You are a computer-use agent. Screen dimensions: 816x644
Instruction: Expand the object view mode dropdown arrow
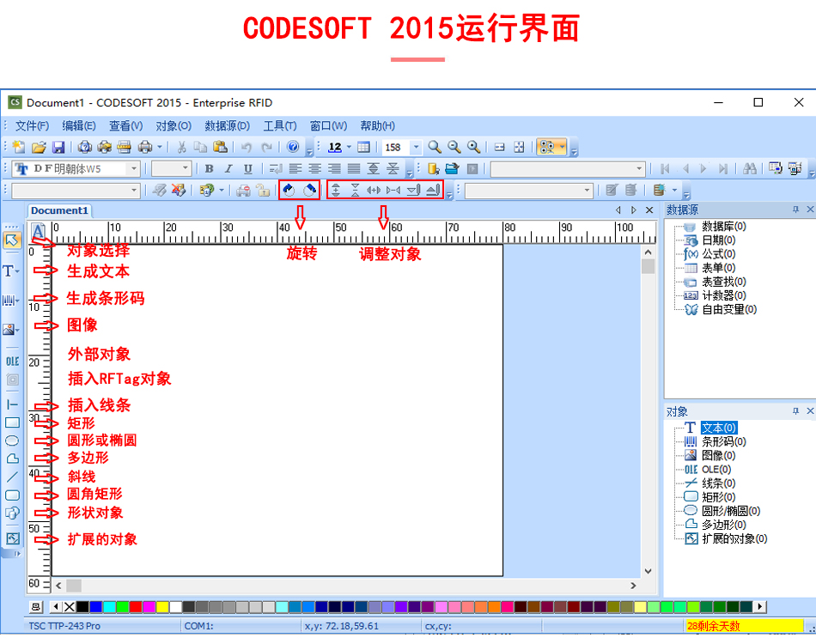pos(562,147)
